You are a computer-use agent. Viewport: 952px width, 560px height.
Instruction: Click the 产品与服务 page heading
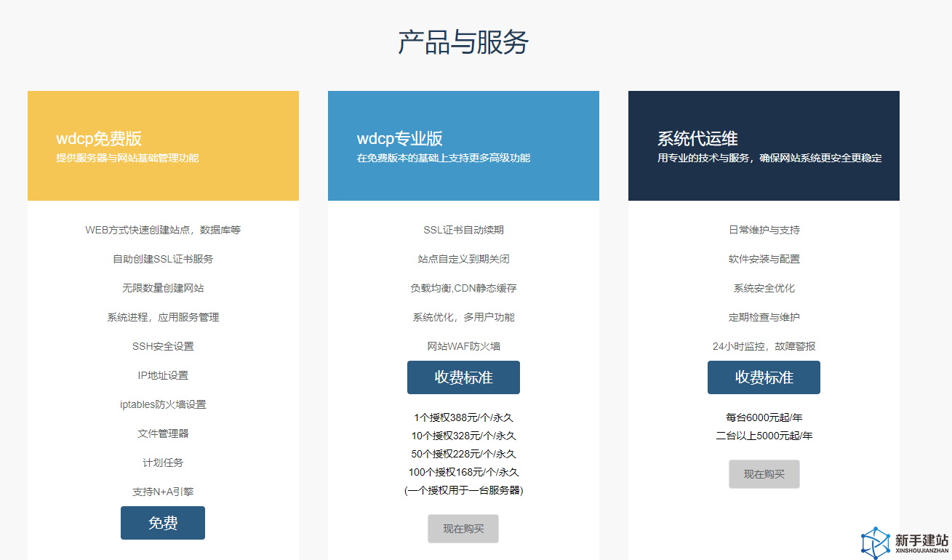pyautogui.click(x=463, y=42)
